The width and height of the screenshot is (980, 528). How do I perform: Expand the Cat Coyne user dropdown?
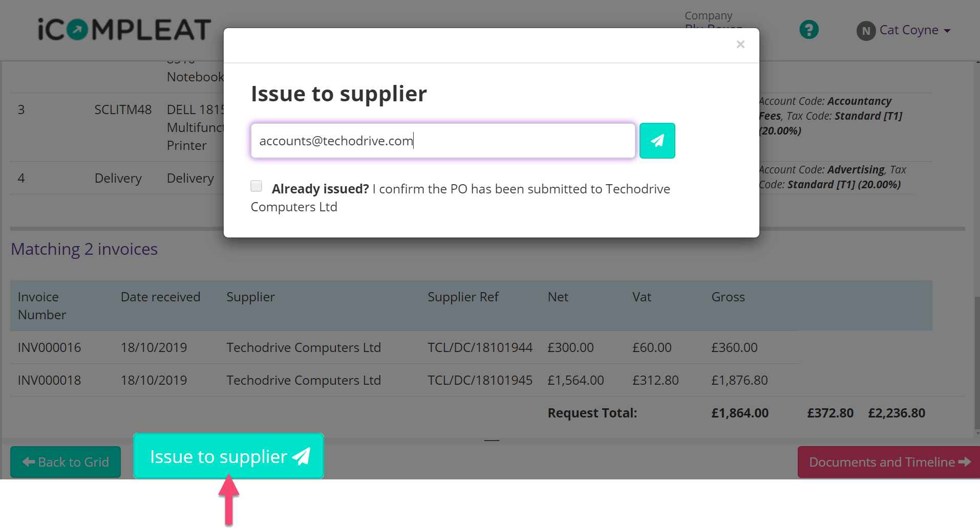point(914,30)
